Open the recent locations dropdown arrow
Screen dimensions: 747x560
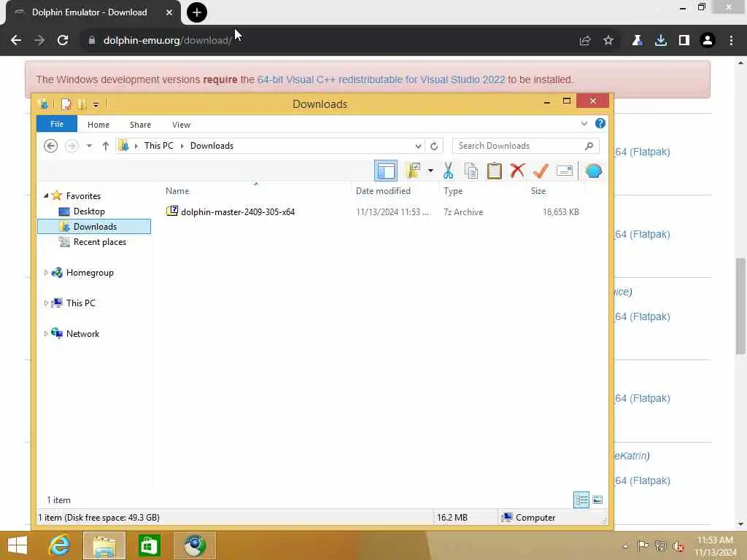(x=89, y=146)
